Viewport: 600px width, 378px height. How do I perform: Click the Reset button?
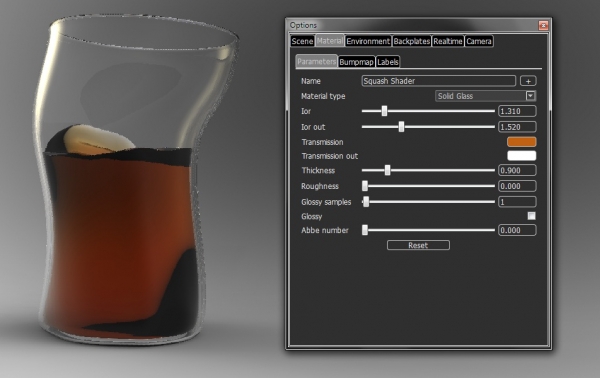(x=418, y=245)
